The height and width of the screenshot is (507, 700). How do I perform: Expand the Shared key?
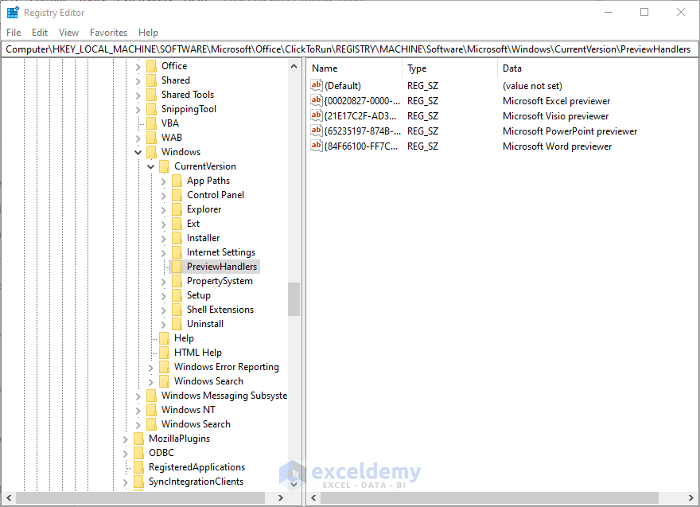point(138,81)
